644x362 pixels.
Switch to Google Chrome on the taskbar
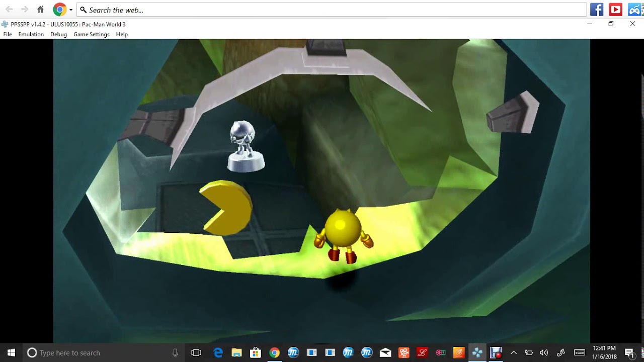(274, 352)
